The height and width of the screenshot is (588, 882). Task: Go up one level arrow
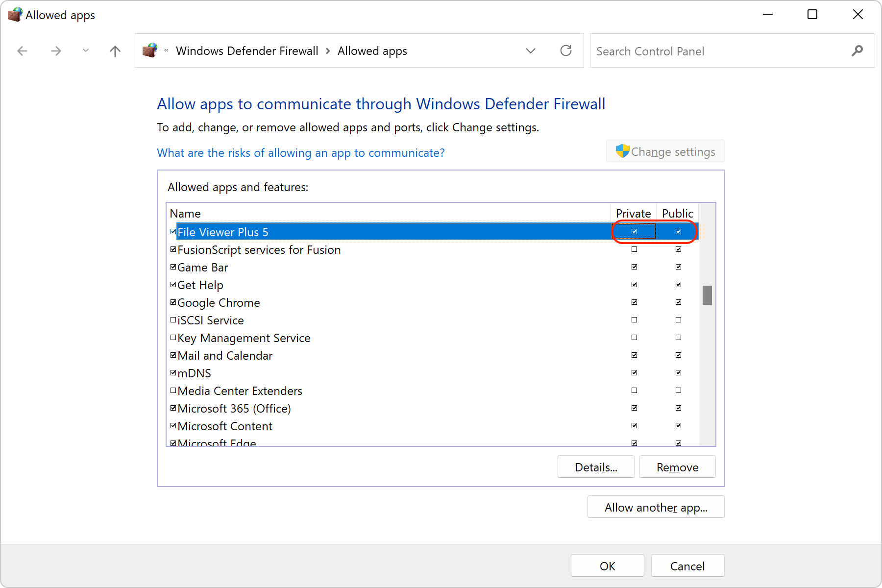[x=115, y=51]
